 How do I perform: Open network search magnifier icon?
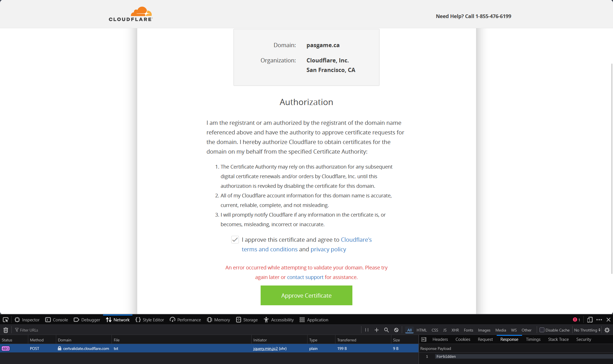click(386, 330)
